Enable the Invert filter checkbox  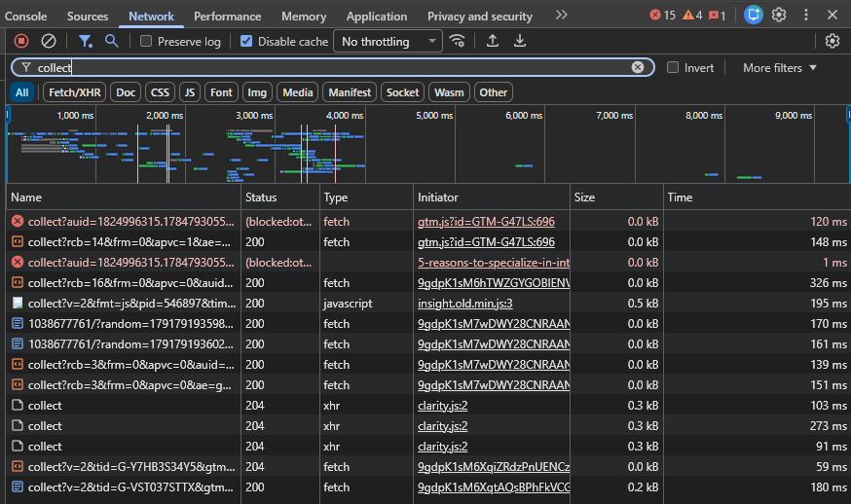point(673,67)
